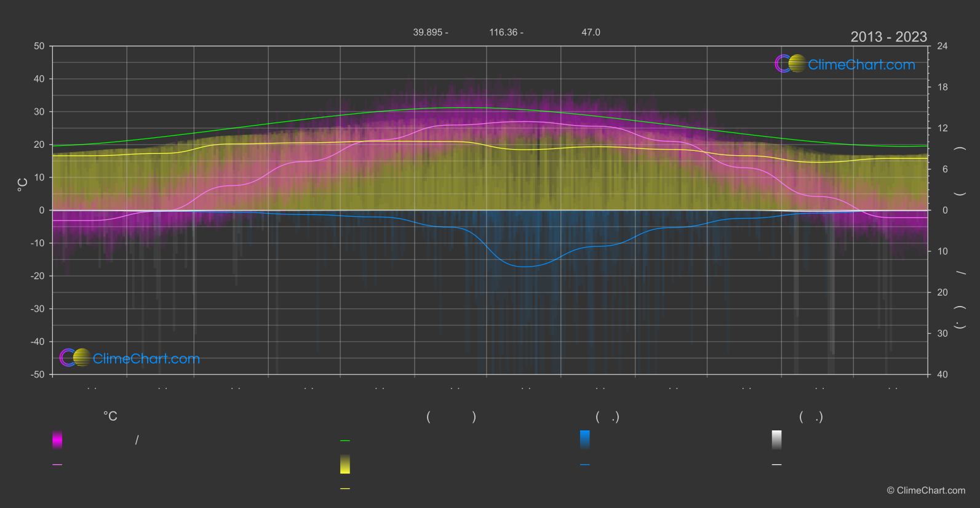Click the 47.0 elevation value in header
The image size is (980, 508).
(591, 32)
